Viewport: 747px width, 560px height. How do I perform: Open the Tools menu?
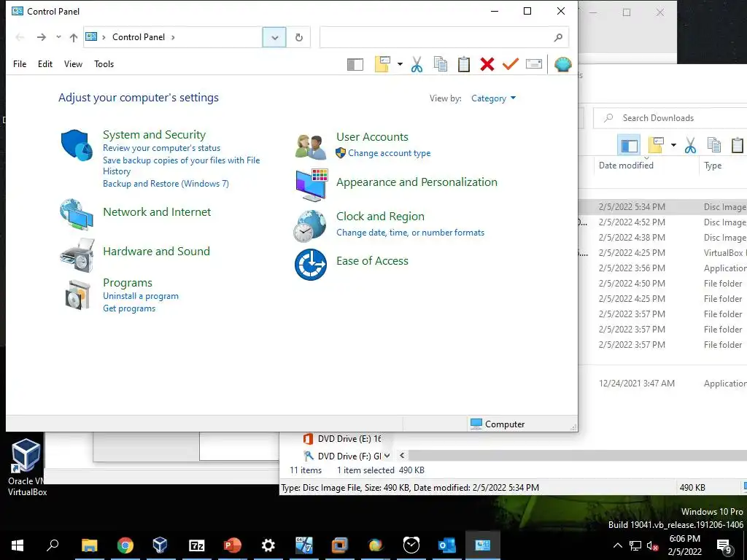(104, 64)
